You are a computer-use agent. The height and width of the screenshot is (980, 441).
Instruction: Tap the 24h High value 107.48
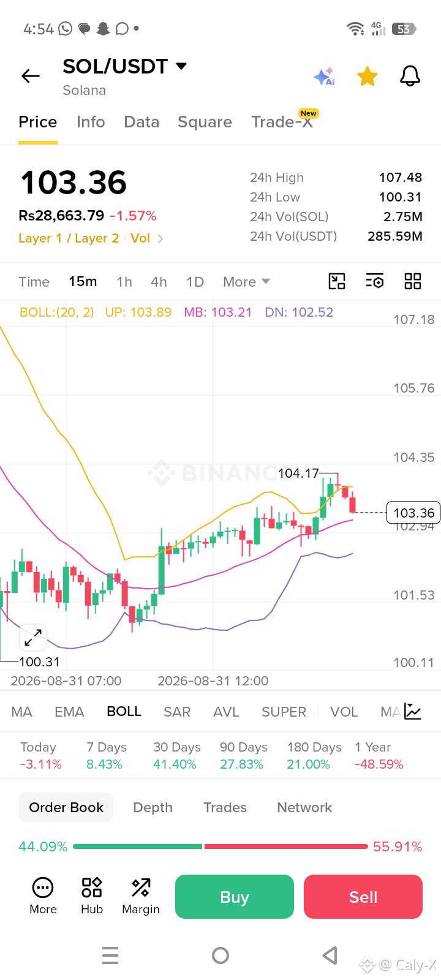click(401, 178)
